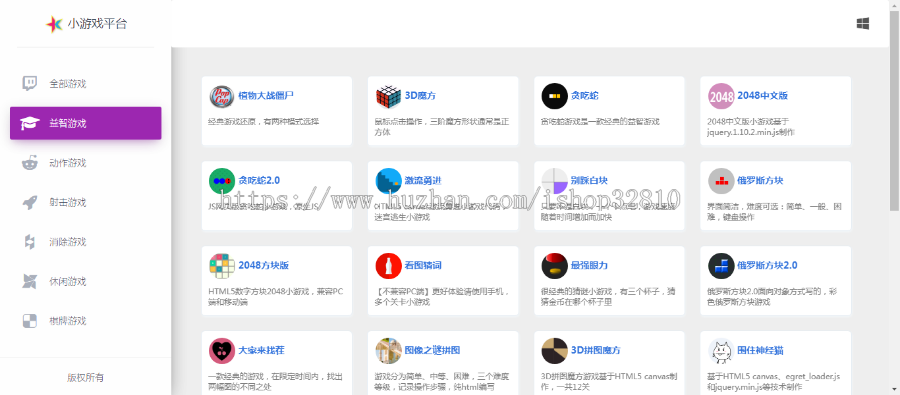Open the 2048方块版 title link
Screen dimensions: 900x395
pyautogui.click(x=263, y=265)
